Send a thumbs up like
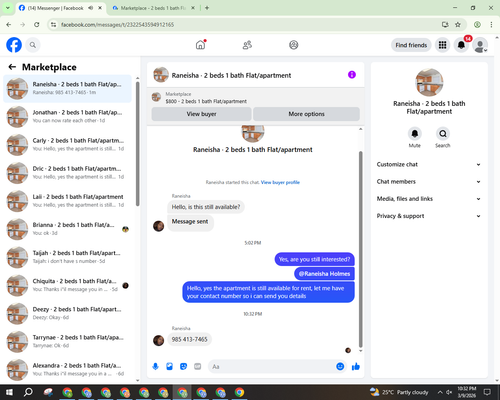Viewport: 500px width, 400px height. coord(356,367)
